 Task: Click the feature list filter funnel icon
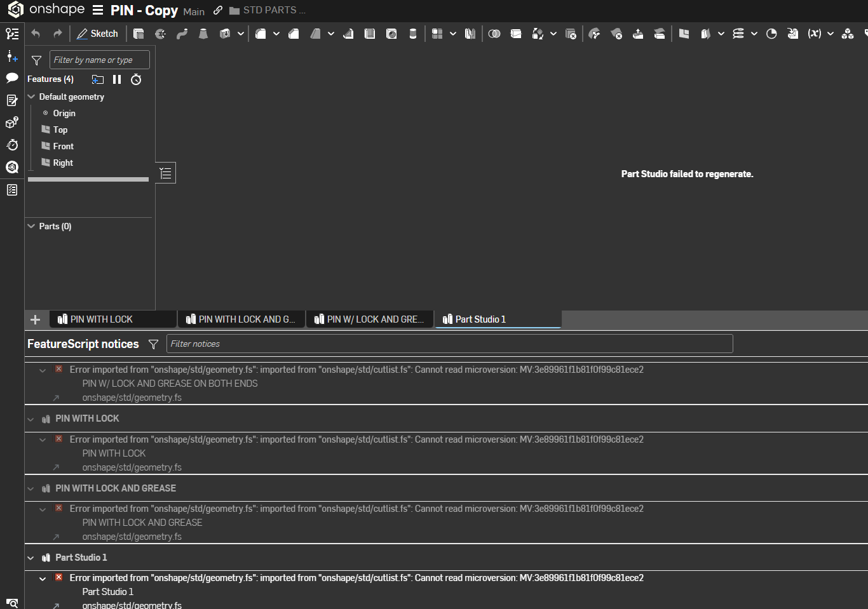coord(37,60)
